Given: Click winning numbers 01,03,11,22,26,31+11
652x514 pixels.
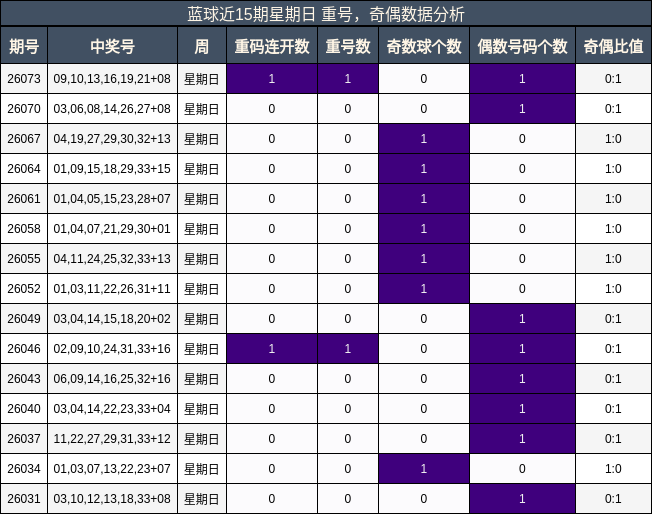Looking at the screenshot, I should click(x=112, y=288).
